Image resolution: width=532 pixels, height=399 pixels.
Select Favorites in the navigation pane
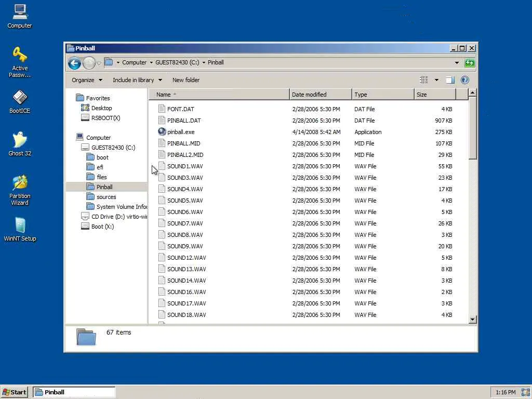coord(98,98)
